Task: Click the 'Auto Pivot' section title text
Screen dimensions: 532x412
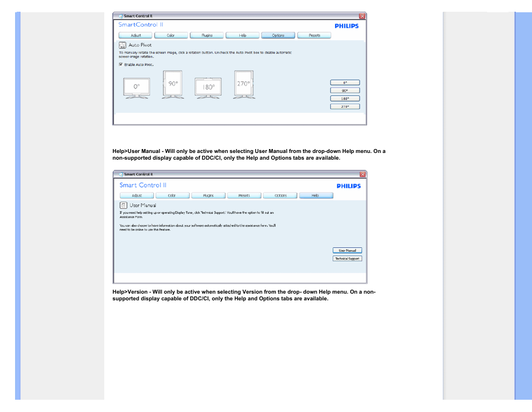Action: (140, 45)
